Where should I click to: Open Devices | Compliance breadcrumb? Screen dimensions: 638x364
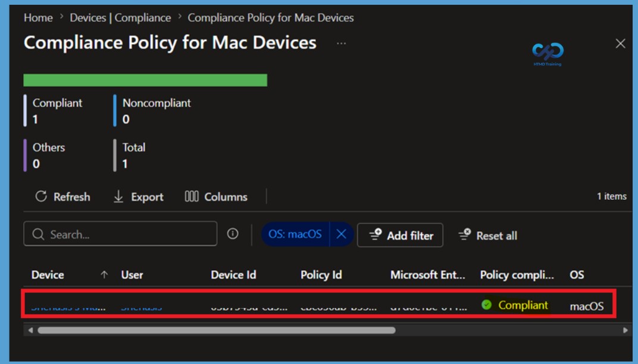(120, 18)
